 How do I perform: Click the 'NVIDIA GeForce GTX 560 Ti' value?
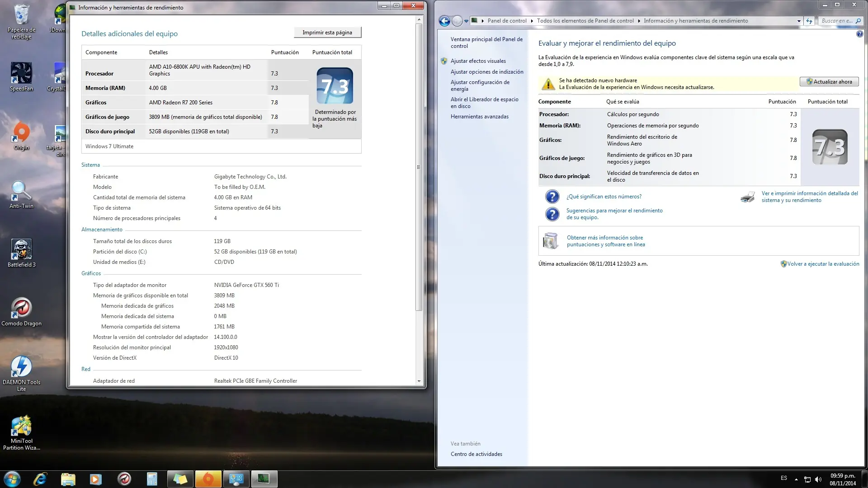[x=246, y=285]
